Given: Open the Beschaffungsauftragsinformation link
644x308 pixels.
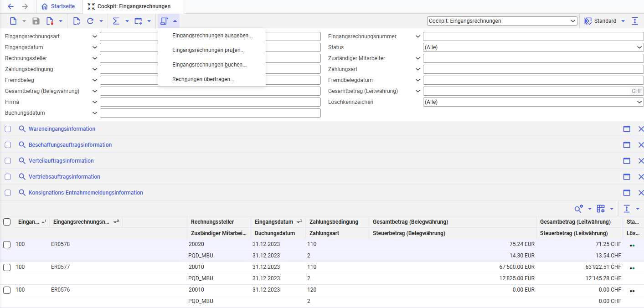Looking at the screenshot, I should 70,145.
